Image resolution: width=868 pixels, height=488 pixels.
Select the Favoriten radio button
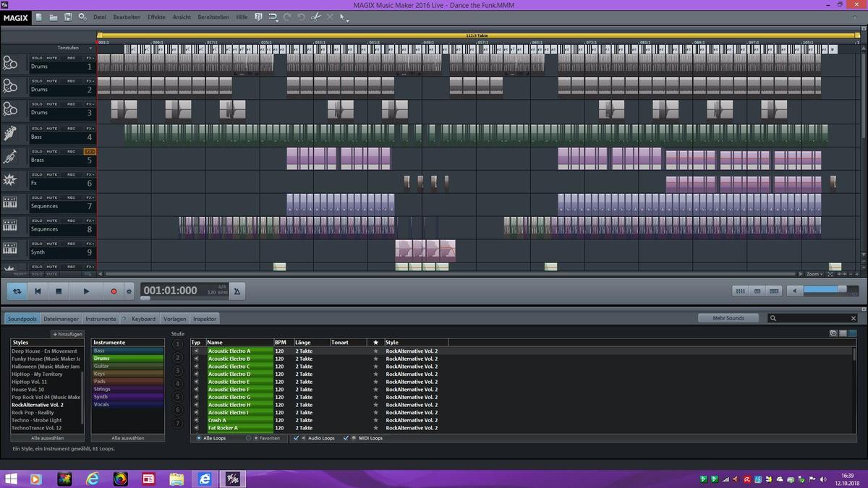(x=249, y=438)
